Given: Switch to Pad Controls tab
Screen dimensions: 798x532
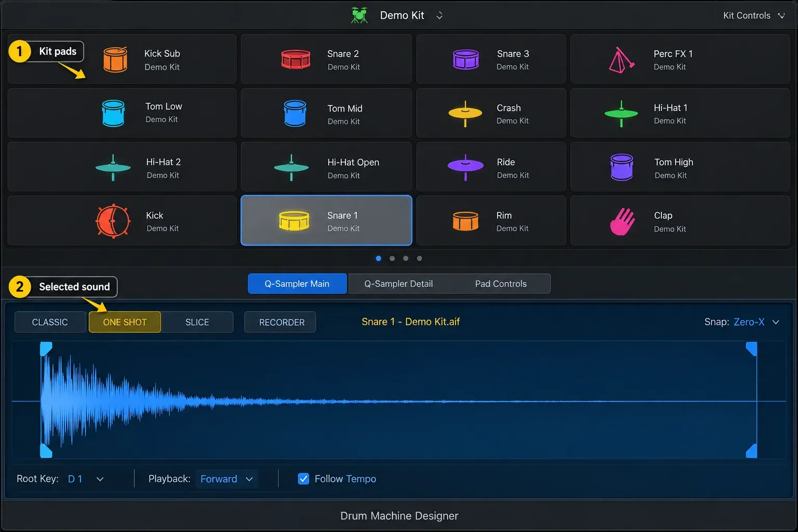Looking at the screenshot, I should [501, 284].
